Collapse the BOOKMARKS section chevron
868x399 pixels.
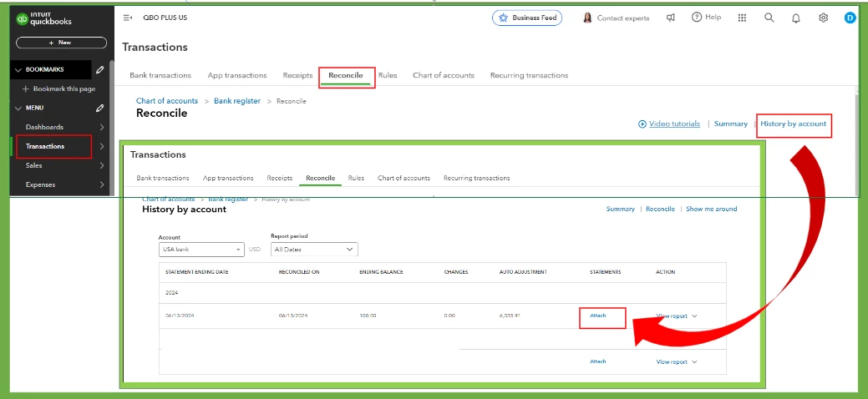[18, 70]
